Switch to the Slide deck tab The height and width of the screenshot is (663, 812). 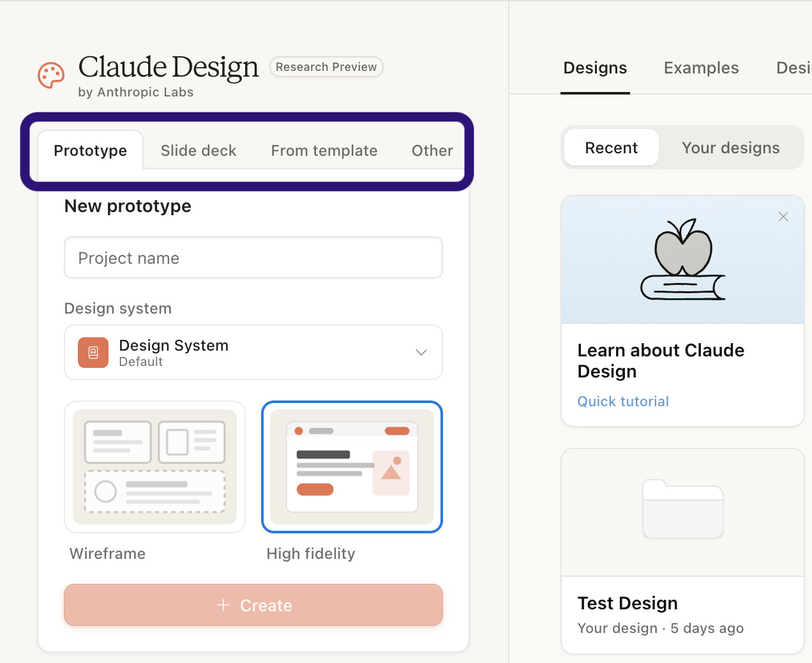[199, 151]
